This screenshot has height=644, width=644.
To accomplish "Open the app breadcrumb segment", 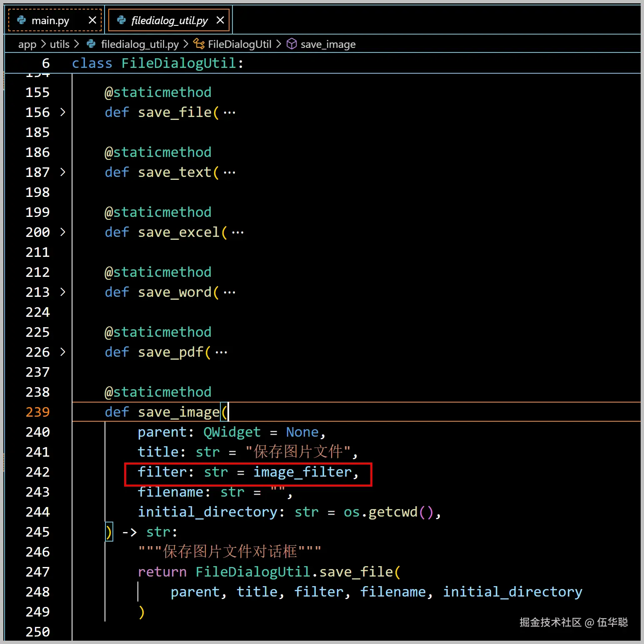I will [27, 44].
